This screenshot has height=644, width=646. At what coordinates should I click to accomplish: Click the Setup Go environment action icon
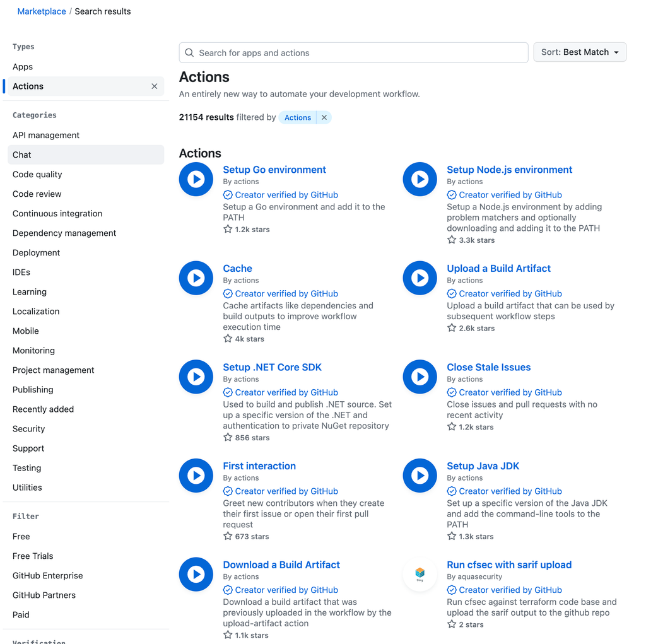tap(196, 179)
